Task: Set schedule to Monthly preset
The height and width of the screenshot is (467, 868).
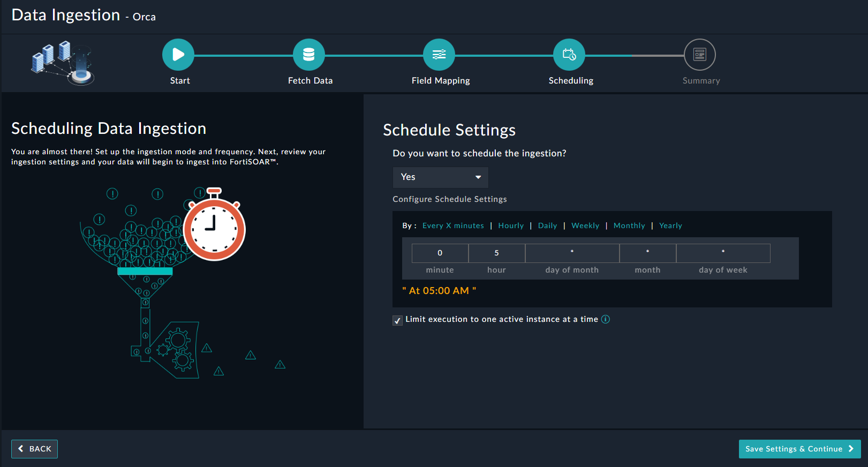Action: tap(629, 225)
